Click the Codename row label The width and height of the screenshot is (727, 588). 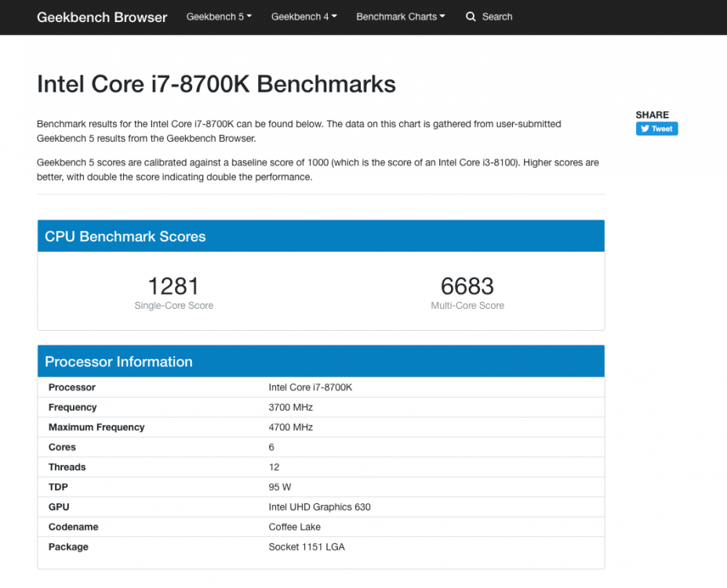coord(73,527)
